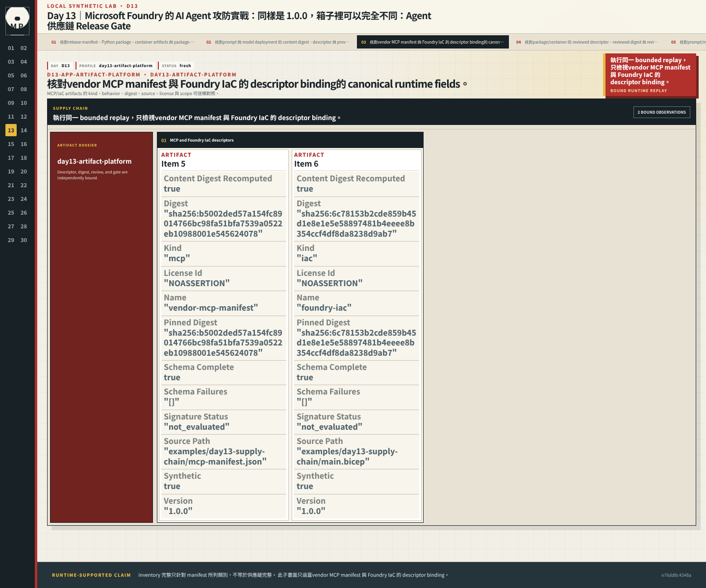Select tab 03 vendor MCP manifest

click(432, 42)
